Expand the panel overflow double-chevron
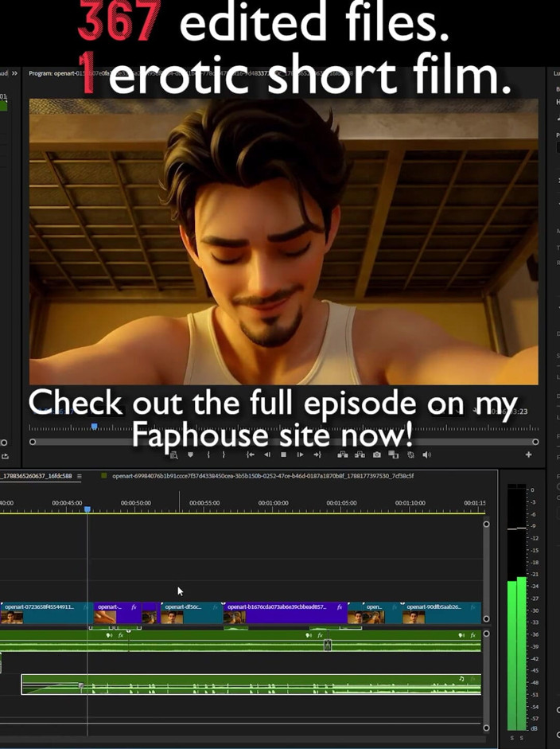 (x=14, y=73)
